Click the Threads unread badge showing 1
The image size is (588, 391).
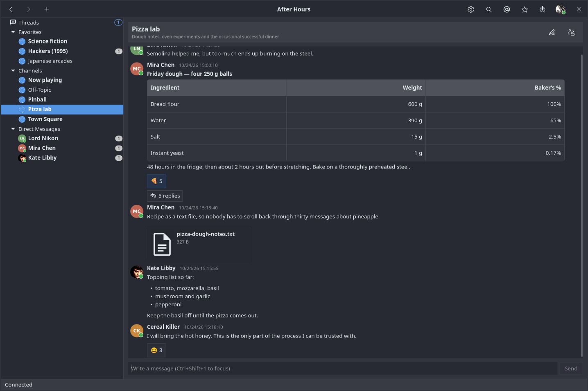pyautogui.click(x=118, y=22)
